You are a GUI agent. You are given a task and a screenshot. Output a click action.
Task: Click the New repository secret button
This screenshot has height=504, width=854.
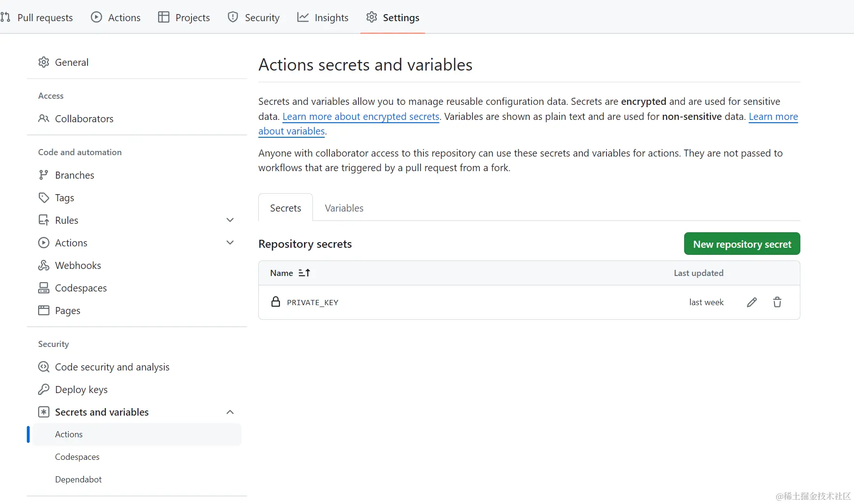point(742,244)
